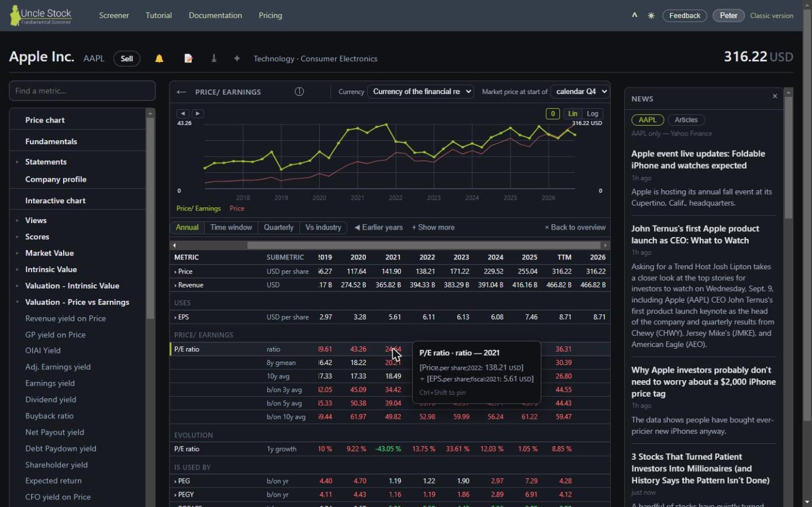The image size is (812, 507).
Task: Click the sparkle star icon in header
Action: pyautogui.click(x=237, y=58)
